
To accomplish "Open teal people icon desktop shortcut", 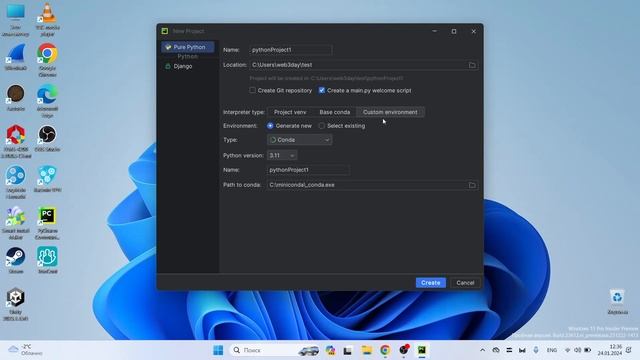I will [47, 260].
